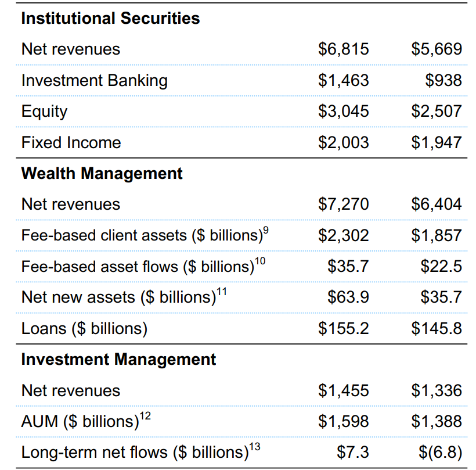The image size is (476, 470).
Task: Select the $63.9 net new assets value
Action: [x=348, y=297]
